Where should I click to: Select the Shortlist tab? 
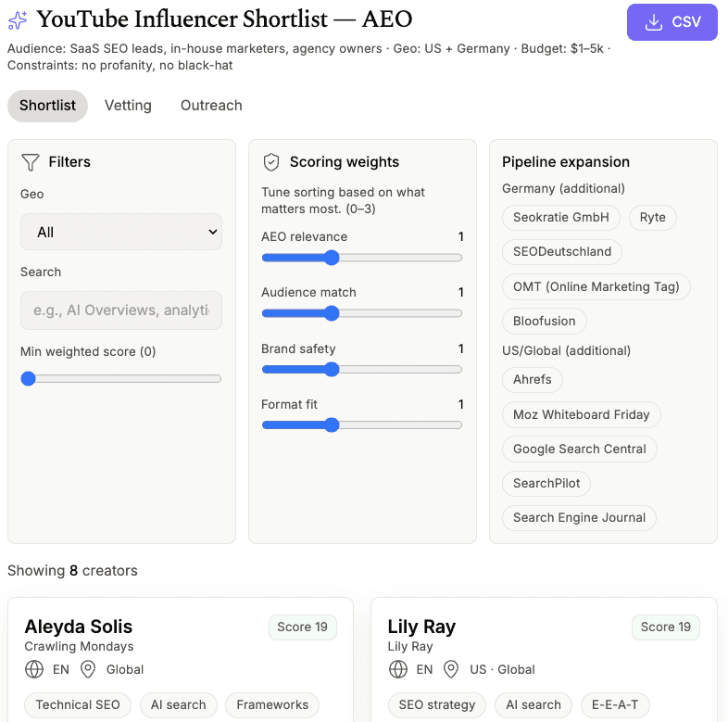47,106
